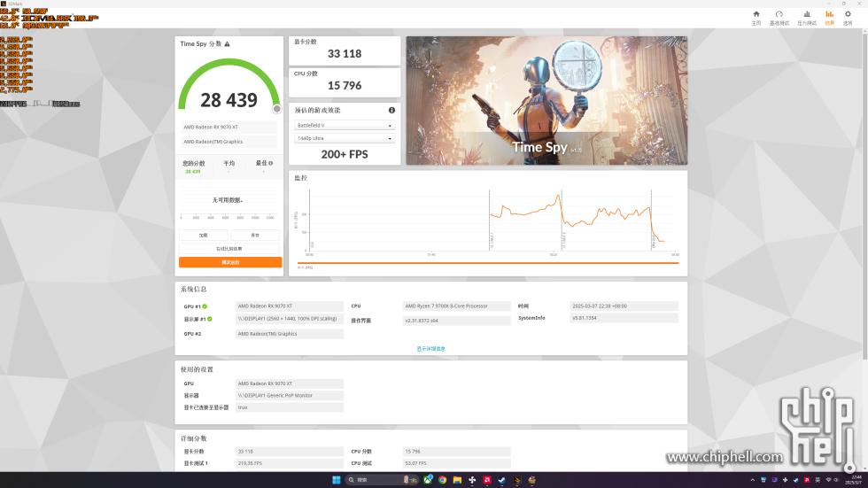The width and height of the screenshot is (868, 488).
Task: Click the last dashed marker in monitoring chart
Action: pyautogui.click(x=652, y=220)
